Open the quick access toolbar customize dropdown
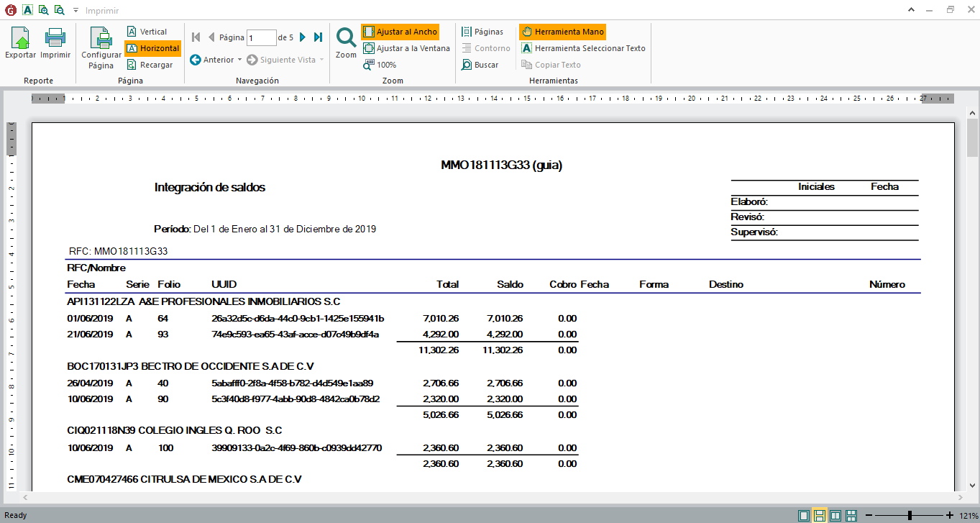Image resolution: width=980 pixels, height=523 pixels. (x=75, y=11)
